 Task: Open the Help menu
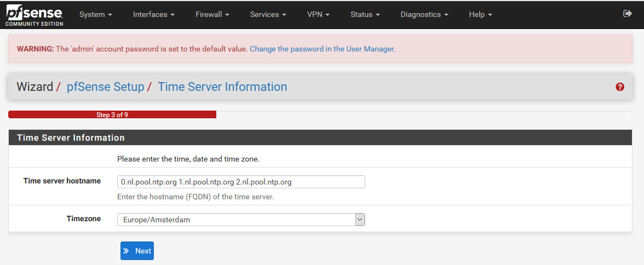[x=481, y=14]
